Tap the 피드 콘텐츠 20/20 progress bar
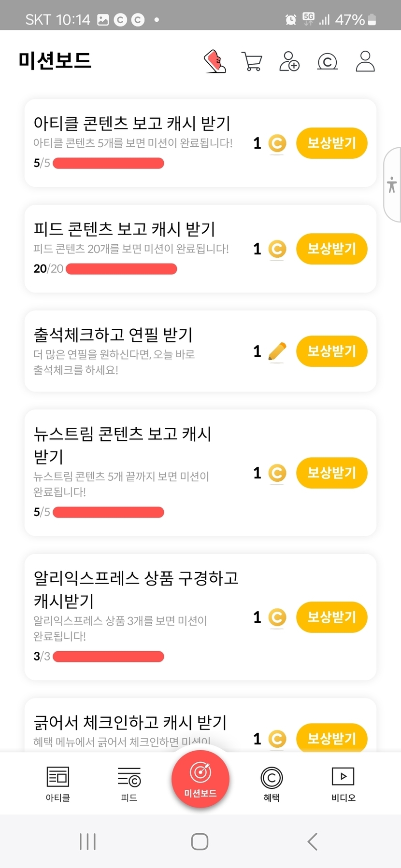401x868 pixels. 121,269
